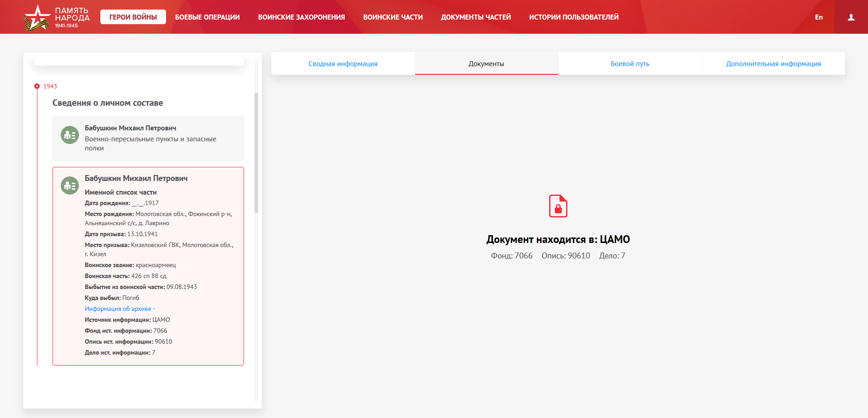Click the green icon of the first Бабушкин record
Screen dimensions: 868x418
point(70,135)
